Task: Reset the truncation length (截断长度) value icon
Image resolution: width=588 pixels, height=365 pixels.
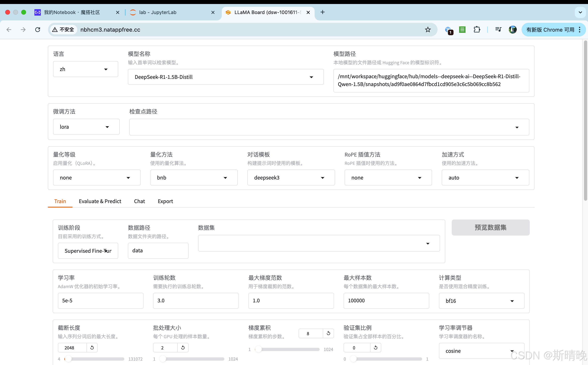Action: tap(92, 348)
